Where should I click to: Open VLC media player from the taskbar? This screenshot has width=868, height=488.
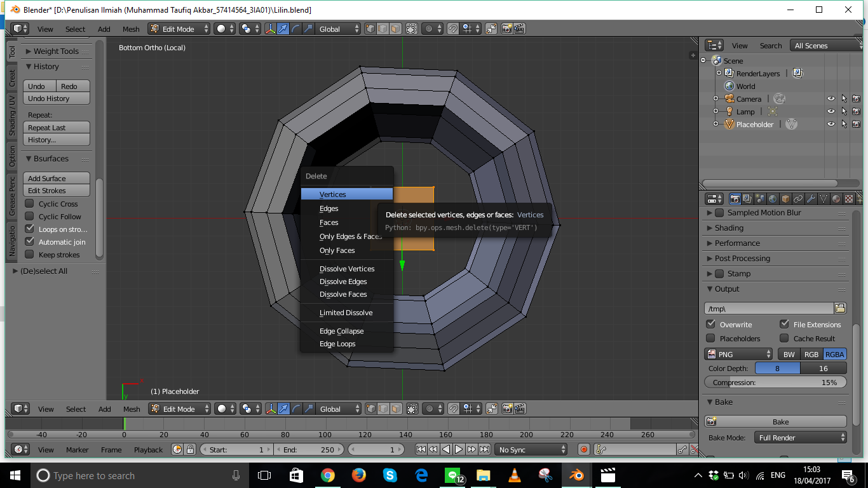click(514, 475)
